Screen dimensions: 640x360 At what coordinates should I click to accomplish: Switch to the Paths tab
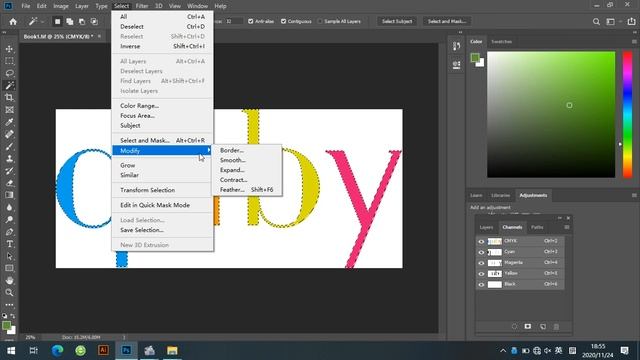[537, 227]
